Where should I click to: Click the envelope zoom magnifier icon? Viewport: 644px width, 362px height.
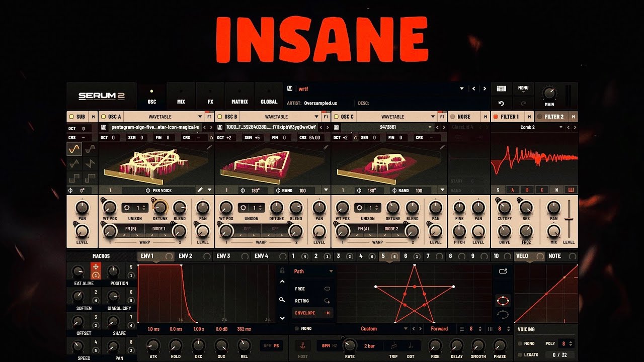click(283, 300)
